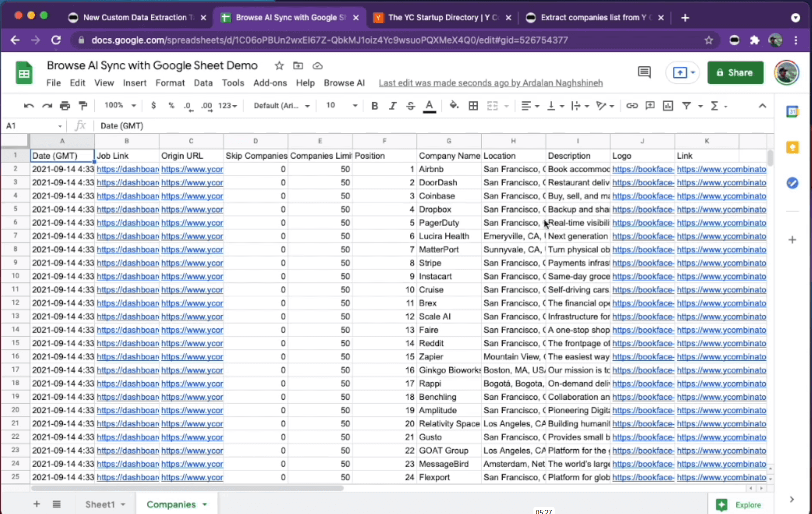This screenshot has height=514, width=812.
Task: Open comment history icon
Action: (644, 73)
